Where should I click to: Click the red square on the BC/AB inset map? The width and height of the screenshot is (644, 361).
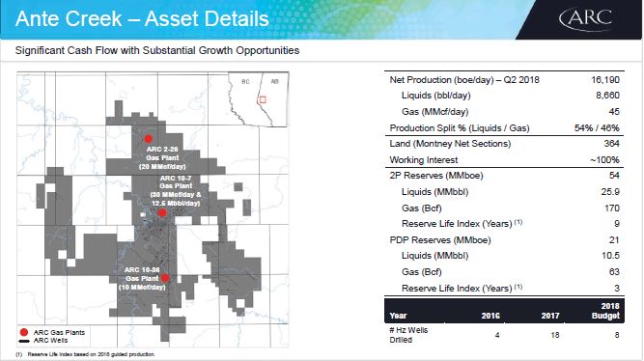pyautogui.click(x=263, y=99)
